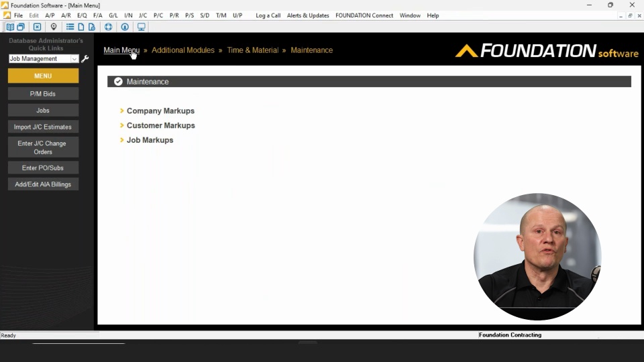Open the F/A menu

tap(98, 15)
